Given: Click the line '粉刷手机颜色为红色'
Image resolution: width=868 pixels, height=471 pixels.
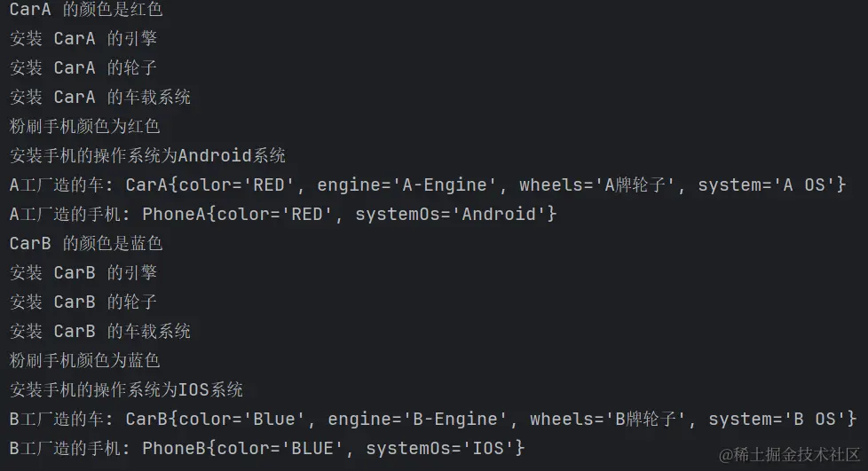Looking at the screenshot, I should (84, 126).
